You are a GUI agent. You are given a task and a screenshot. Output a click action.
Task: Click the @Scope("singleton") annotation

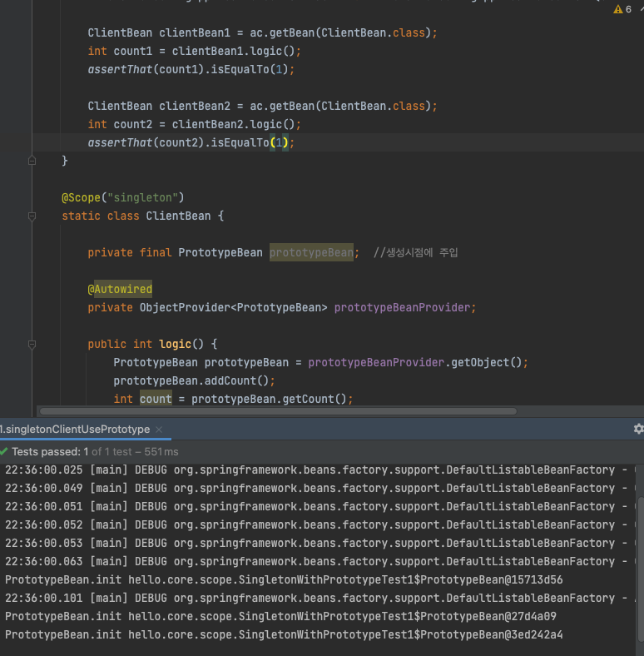click(x=123, y=197)
